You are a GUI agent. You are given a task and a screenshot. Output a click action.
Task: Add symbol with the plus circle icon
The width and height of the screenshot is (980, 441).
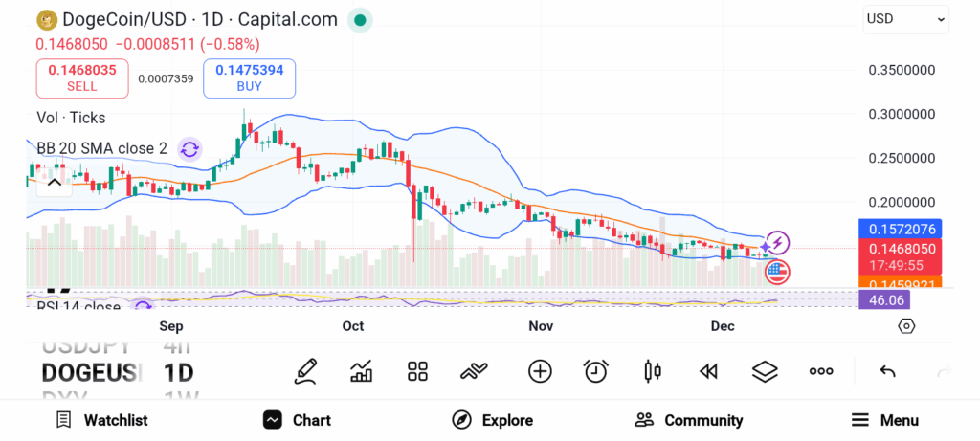540,371
